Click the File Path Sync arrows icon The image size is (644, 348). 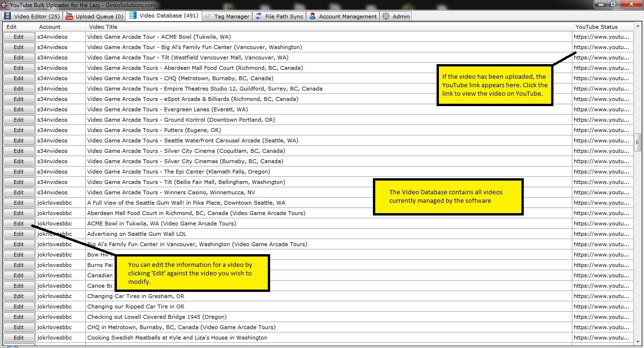click(x=258, y=16)
